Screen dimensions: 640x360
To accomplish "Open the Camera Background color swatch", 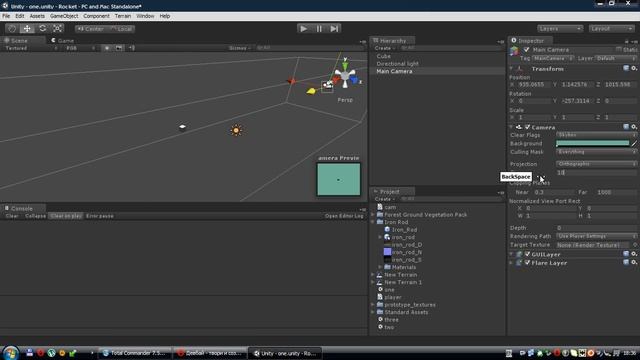I will 592,143.
